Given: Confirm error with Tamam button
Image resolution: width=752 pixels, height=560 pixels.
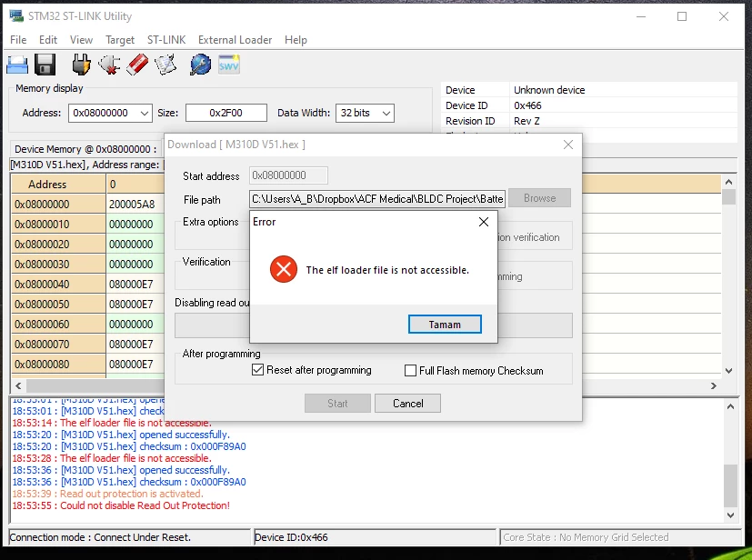Looking at the screenshot, I should [445, 325].
